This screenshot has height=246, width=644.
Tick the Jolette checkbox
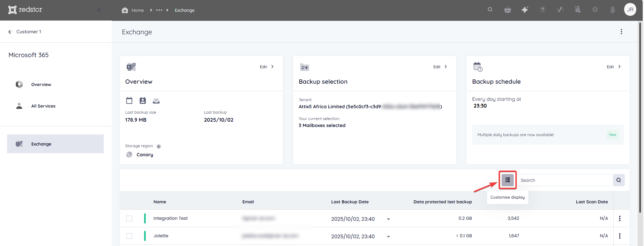click(129, 236)
